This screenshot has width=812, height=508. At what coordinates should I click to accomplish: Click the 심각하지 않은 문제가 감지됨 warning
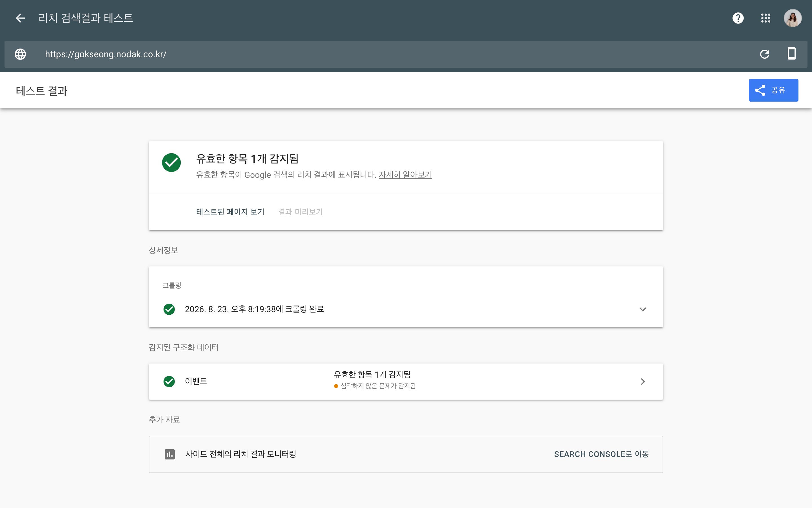pos(375,386)
